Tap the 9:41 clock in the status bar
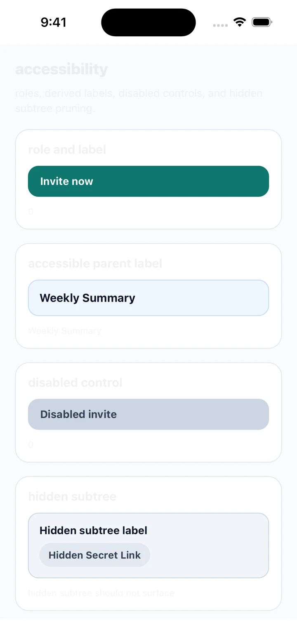Viewport: 297px width, 644px height. [x=54, y=22]
